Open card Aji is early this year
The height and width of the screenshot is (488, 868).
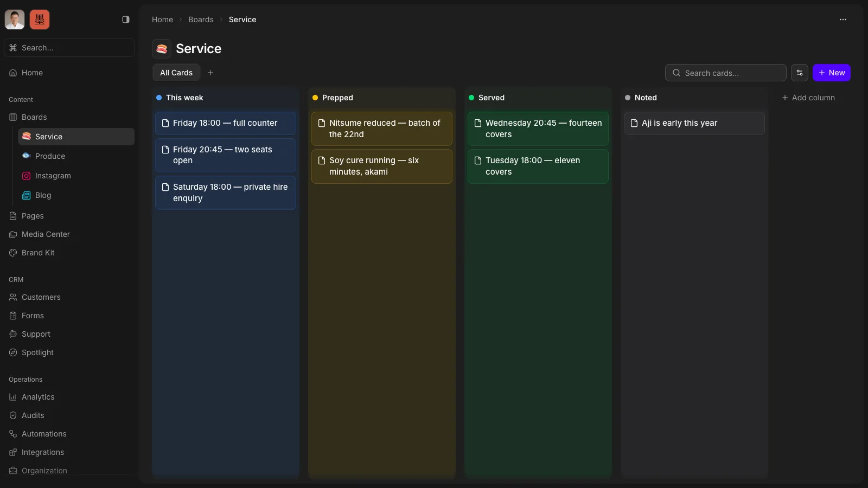tap(694, 123)
